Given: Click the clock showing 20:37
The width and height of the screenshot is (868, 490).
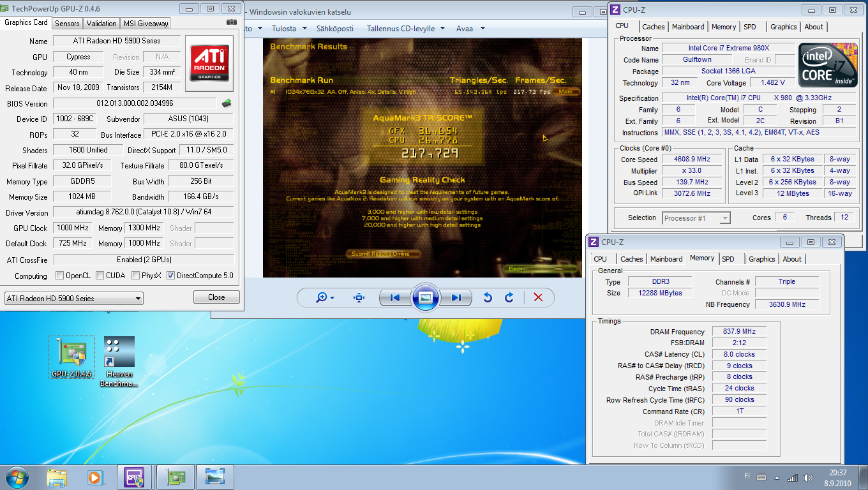Looking at the screenshot, I should coord(838,472).
